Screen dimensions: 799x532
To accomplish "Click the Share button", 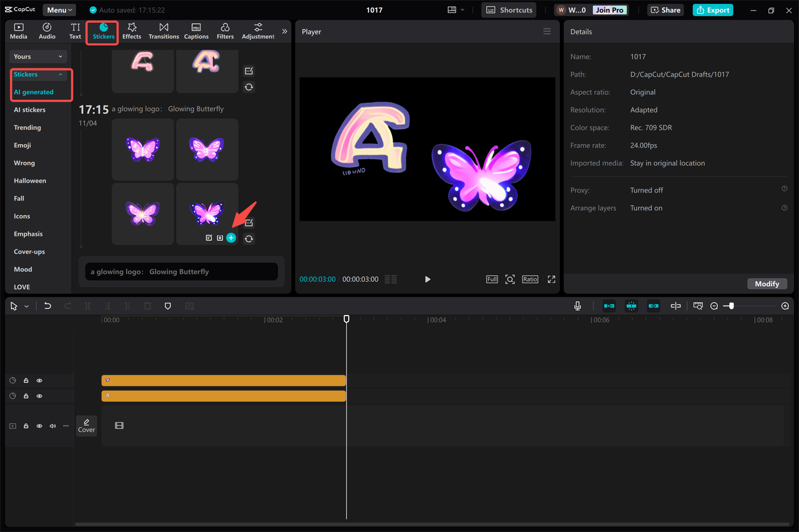I will pos(665,10).
